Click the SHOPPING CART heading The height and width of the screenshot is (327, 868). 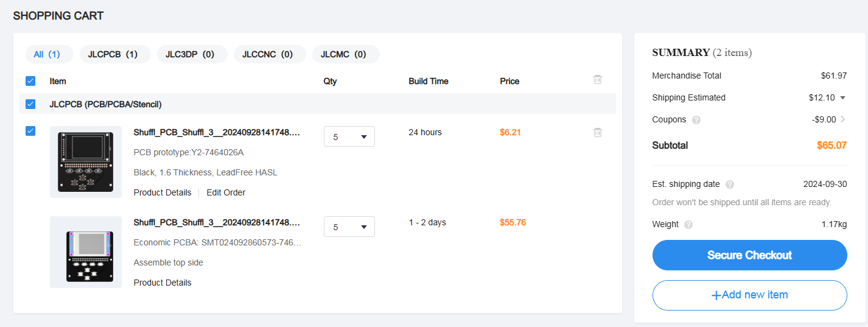[58, 16]
